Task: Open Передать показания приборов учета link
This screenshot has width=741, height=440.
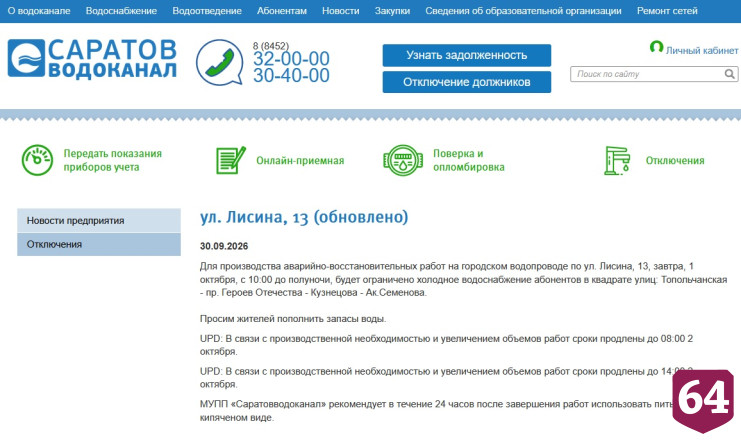Action: coord(113,160)
